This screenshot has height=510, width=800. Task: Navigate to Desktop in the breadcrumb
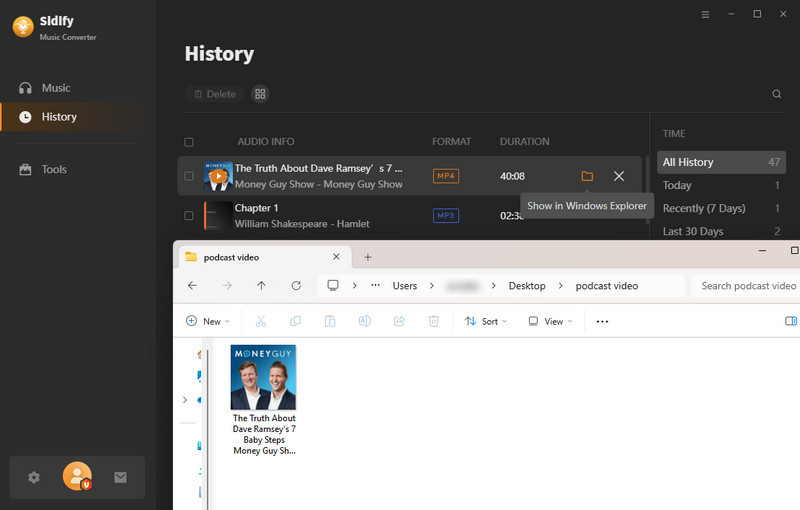click(527, 286)
